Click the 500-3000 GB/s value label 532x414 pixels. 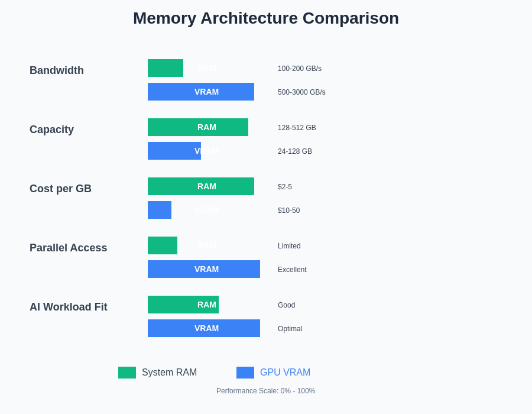301,92
